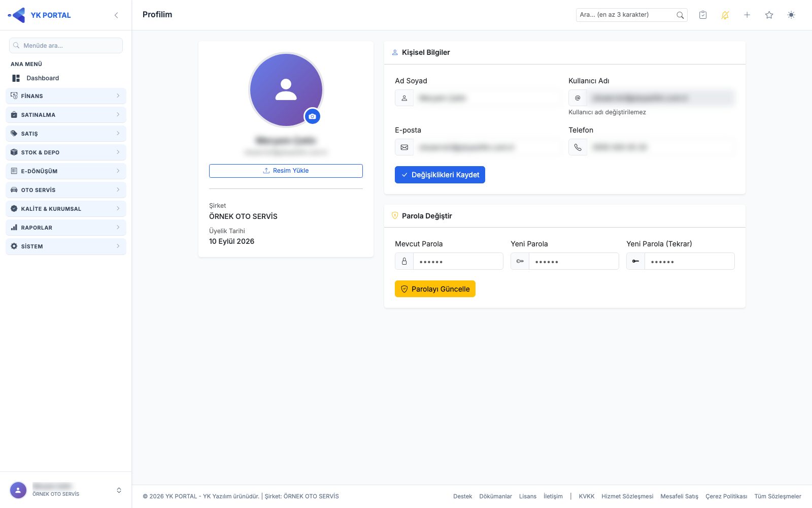The width and height of the screenshot is (812, 508).
Task: Click the E-posta input field
Action: pos(487,147)
